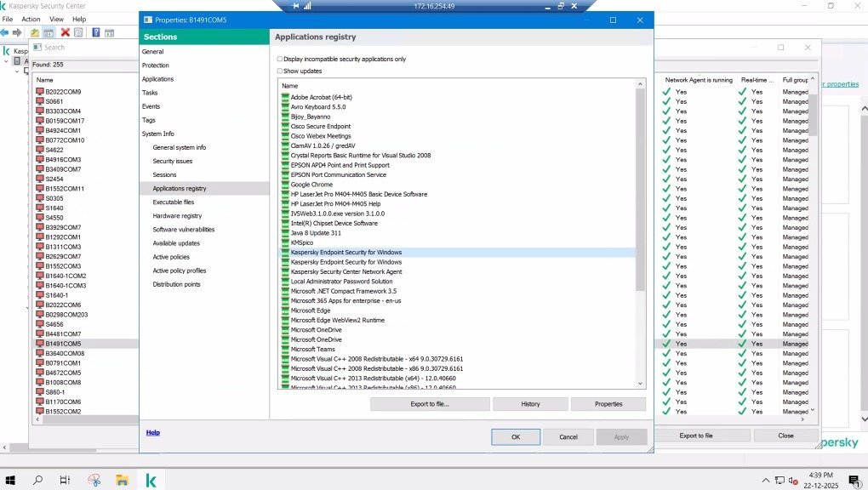The width and height of the screenshot is (868, 490).
Task: Click the Cancel button
Action: [x=568, y=437]
